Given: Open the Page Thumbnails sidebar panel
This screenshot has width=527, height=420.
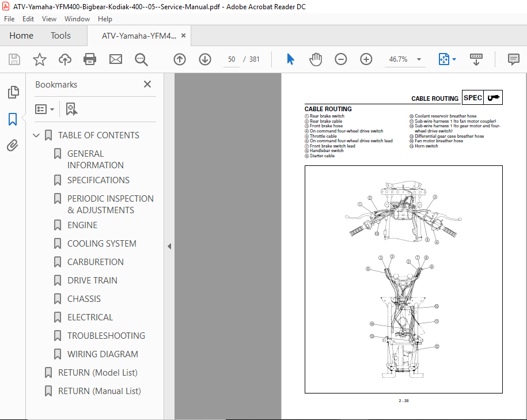Looking at the screenshot, I should [13, 92].
